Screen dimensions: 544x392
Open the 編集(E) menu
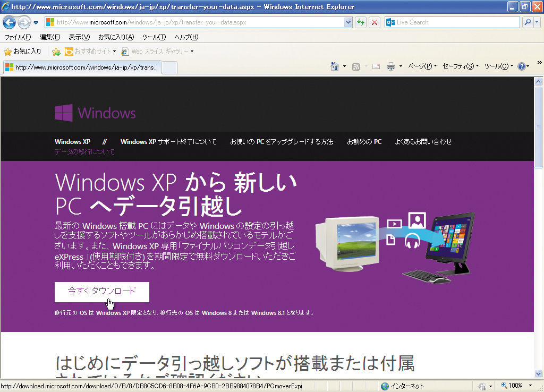[49, 37]
